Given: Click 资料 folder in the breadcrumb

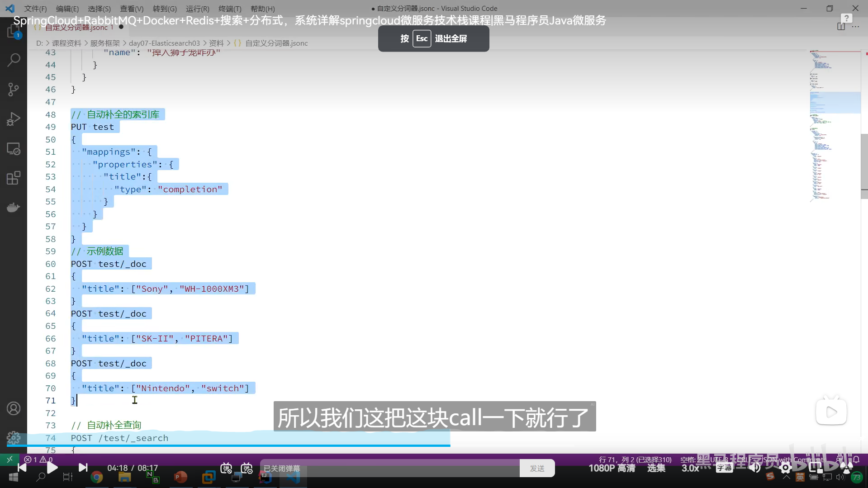Looking at the screenshot, I should pos(216,43).
